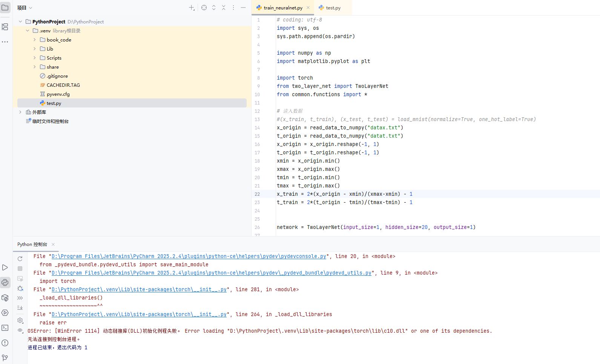Open the Run tool window play icon

(5, 267)
